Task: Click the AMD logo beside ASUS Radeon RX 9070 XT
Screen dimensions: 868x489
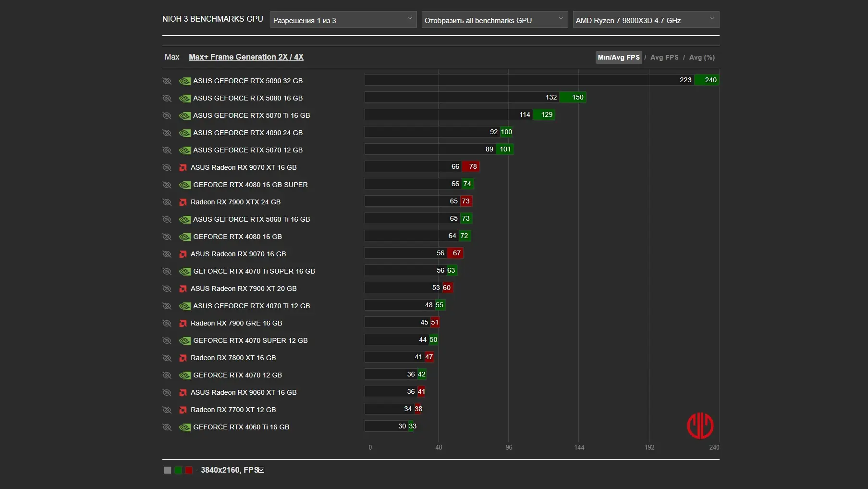Action: coord(183,168)
